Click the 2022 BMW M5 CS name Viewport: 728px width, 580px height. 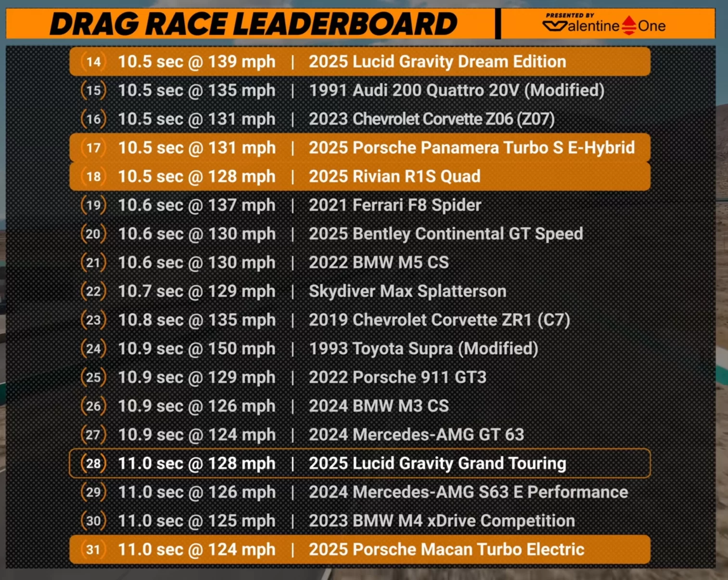click(379, 263)
